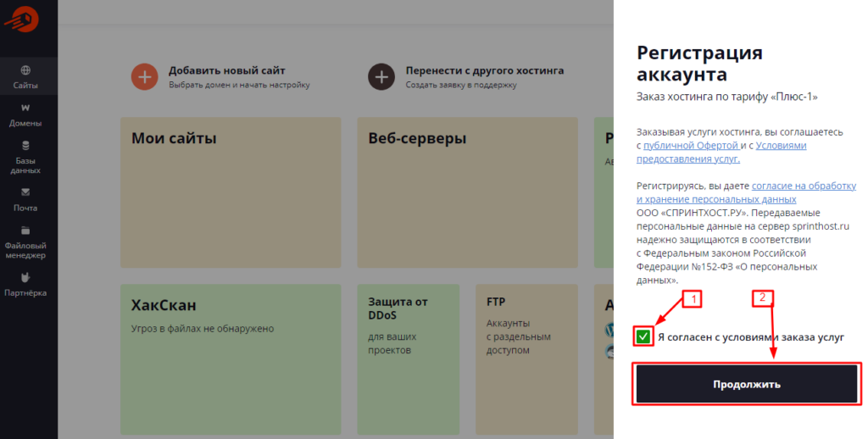Click the Sprinthost rocket logo
This screenshot has height=439, width=868.
[21, 19]
